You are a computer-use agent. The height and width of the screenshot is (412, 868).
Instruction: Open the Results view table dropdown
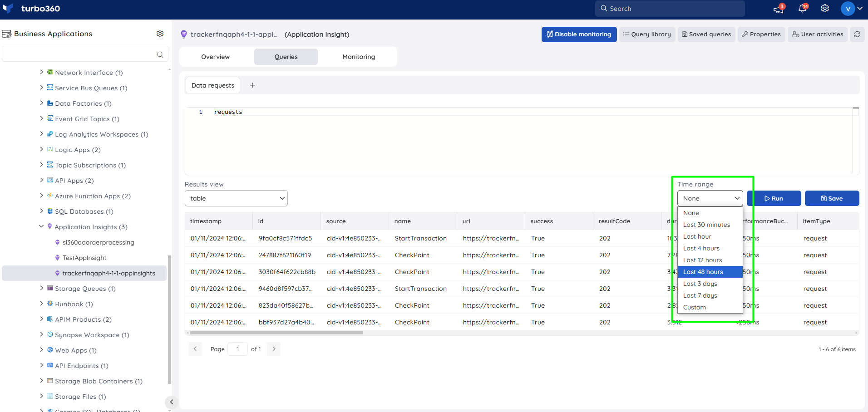pyautogui.click(x=236, y=198)
